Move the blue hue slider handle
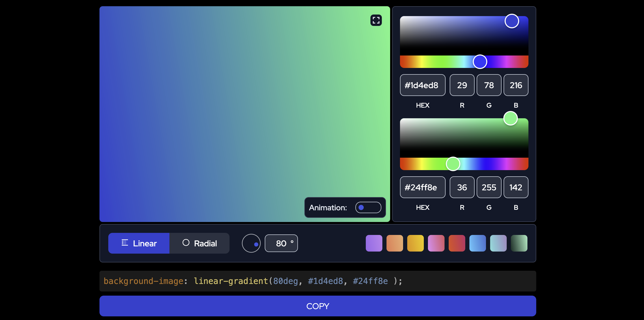Screen dimensions: 644x320 [x=480, y=61]
